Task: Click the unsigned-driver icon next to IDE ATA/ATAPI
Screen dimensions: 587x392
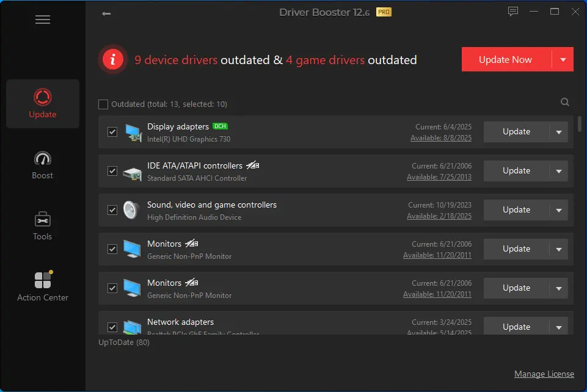Action: [253, 165]
